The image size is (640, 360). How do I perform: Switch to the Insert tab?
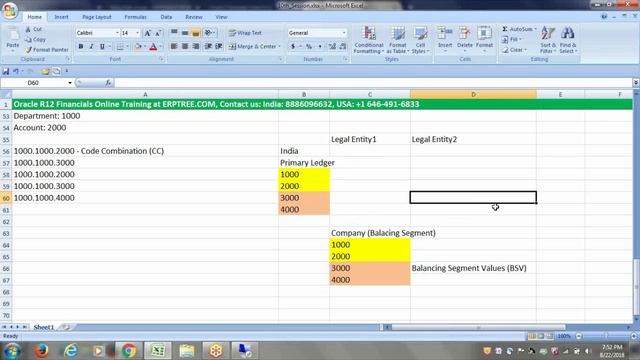pos(61,17)
